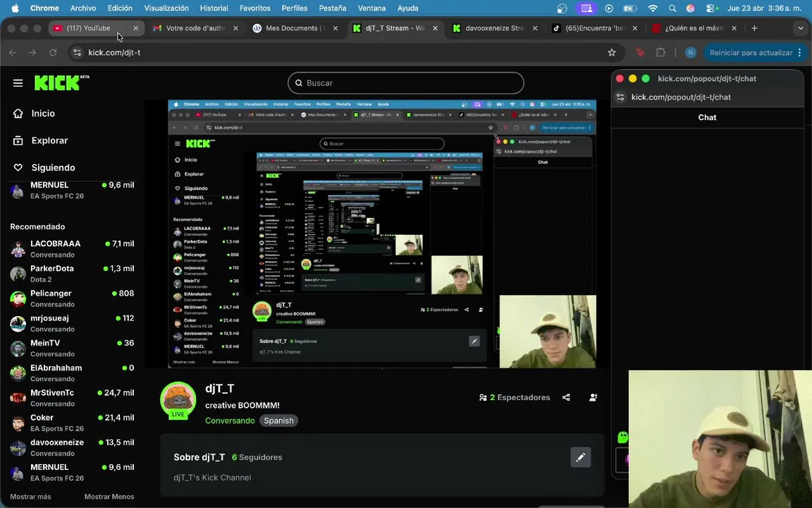Switch to the Mes Documents tab
The image size is (812, 508).
tap(296, 28)
